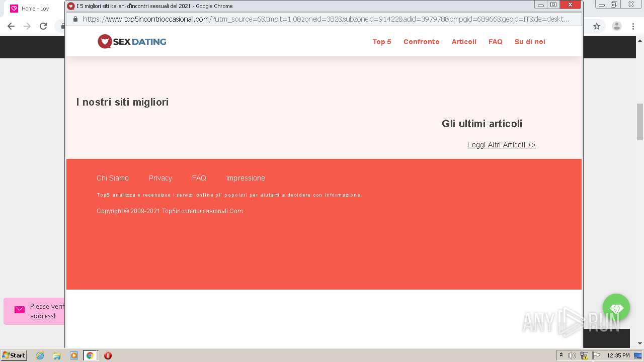Viewport: 644px width, 362px height.
Task: Open the media player taskbar icon
Action: tap(74, 355)
